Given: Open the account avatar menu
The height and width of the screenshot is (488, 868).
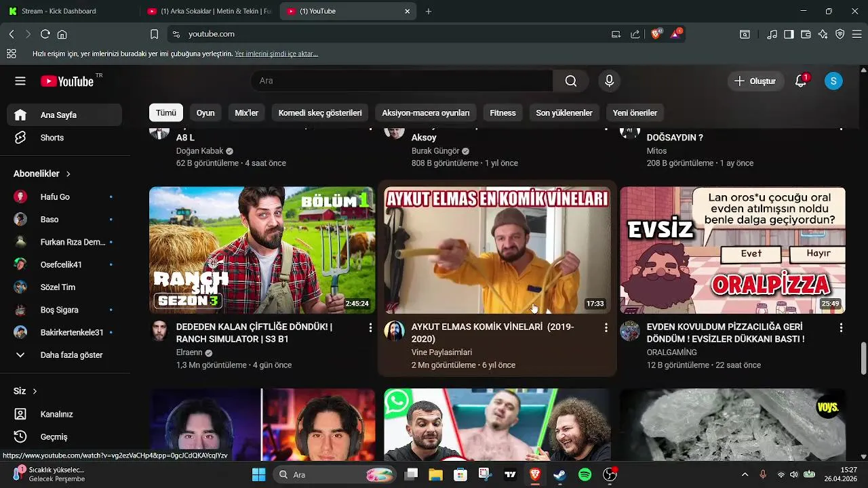Looking at the screenshot, I should [x=833, y=81].
